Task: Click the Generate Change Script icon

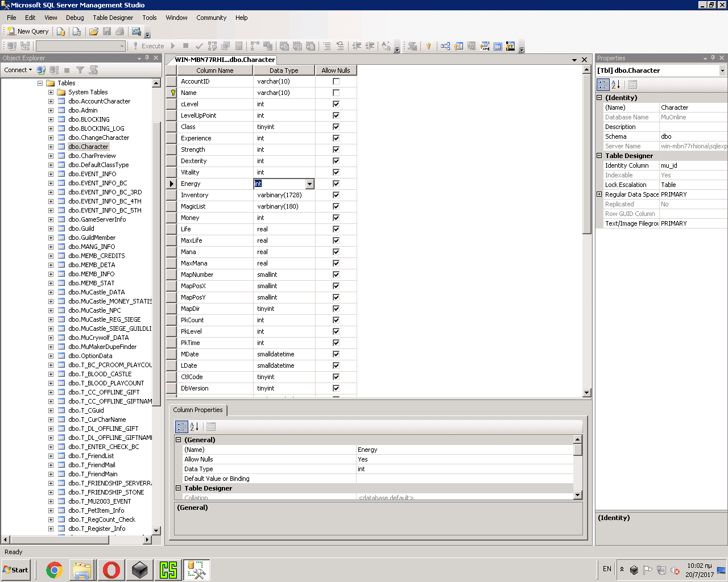Action: point(412,46)
